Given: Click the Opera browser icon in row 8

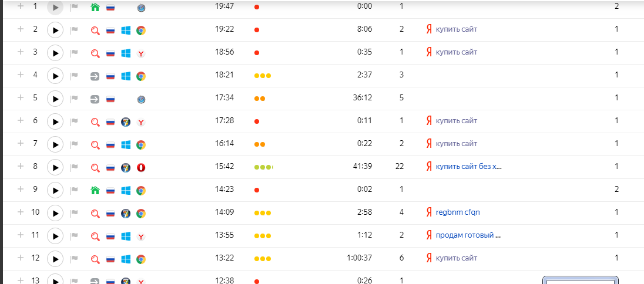Looking at the screenshot, I should coord(141,167).
